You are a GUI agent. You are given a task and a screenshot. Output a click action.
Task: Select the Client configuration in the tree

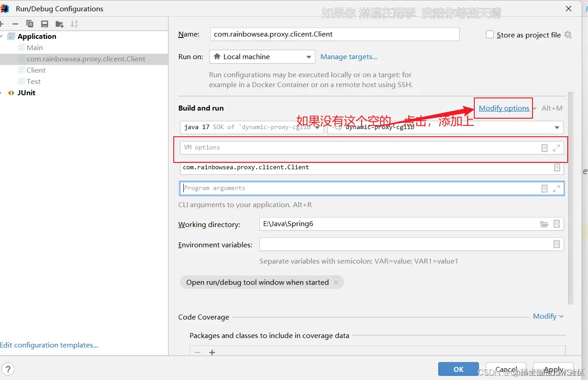click(x=36, y=70)
